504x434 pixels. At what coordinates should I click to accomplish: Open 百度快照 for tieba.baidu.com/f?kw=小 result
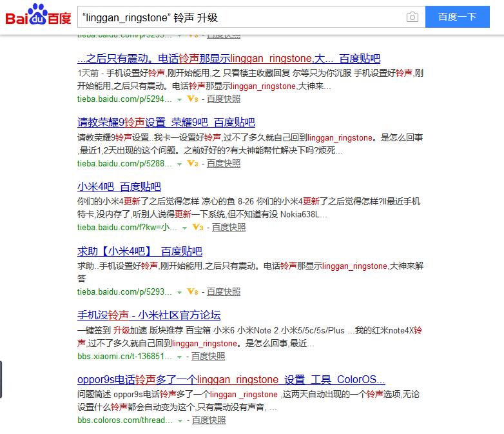[x=229, y=228]
